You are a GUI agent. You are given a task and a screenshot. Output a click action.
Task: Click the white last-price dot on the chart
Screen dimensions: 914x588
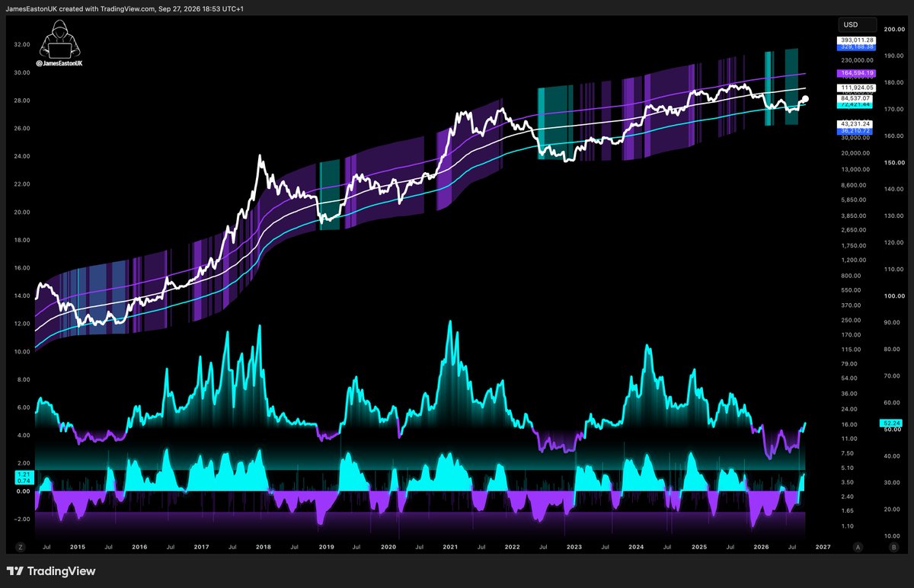pyautogui.click(x=806, y=99)
